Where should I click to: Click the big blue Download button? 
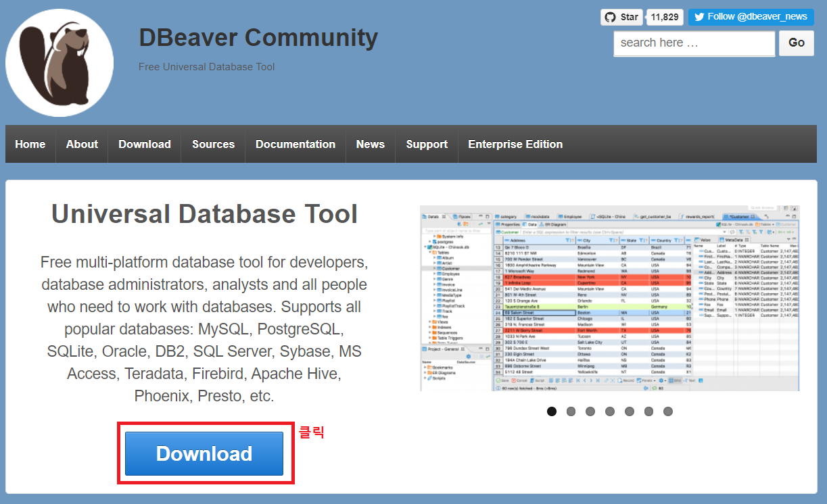pyautogui.click(x=204, y=453)
